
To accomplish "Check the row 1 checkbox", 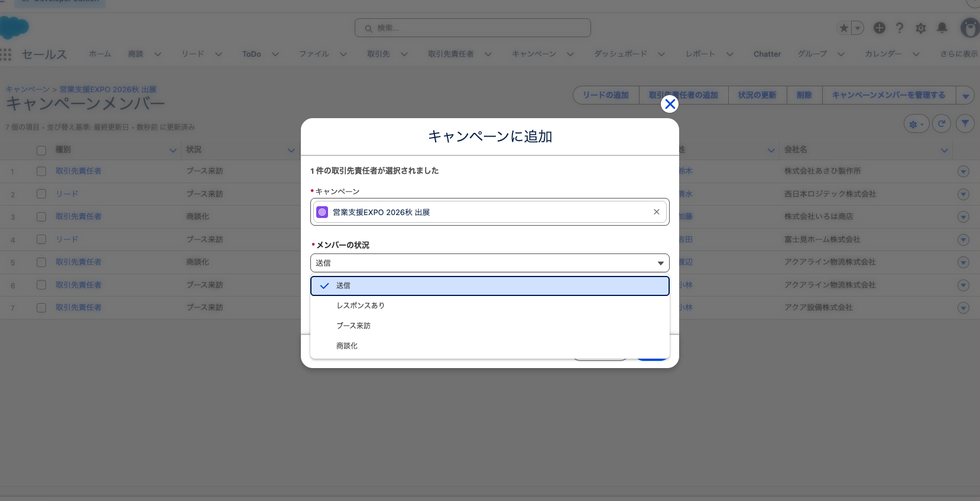I will tap(41, 171).
